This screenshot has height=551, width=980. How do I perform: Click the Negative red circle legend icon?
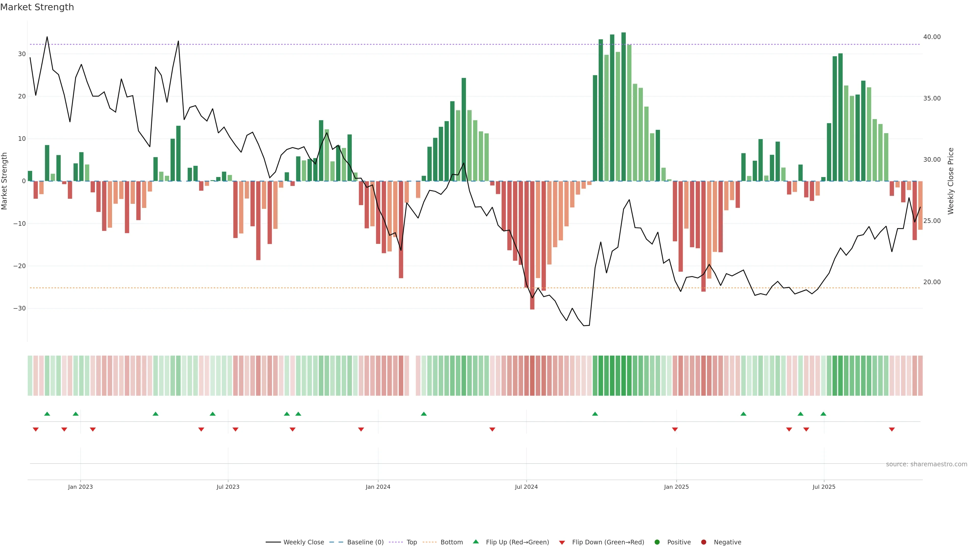[x=703, y=542]
